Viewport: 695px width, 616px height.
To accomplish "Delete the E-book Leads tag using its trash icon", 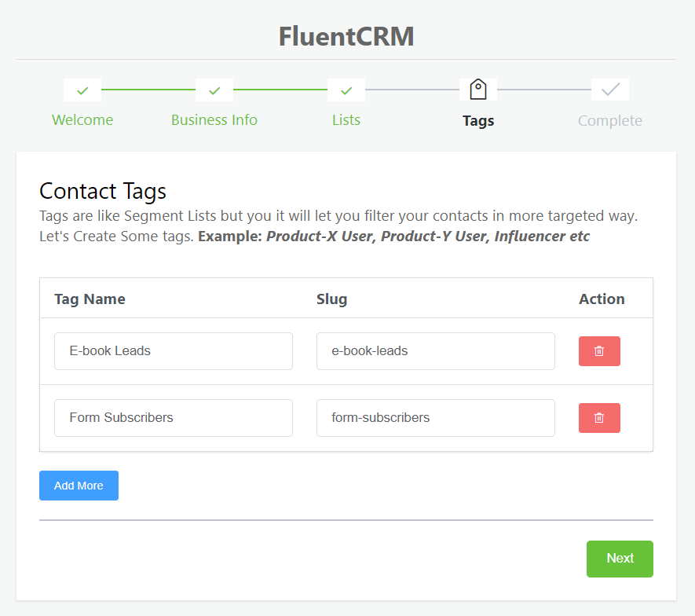I will 599,350.
